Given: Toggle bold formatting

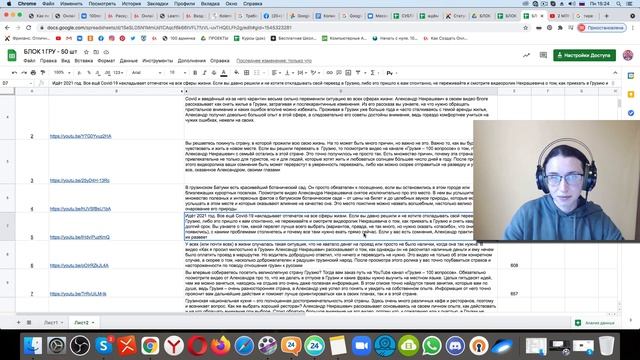Looking at the screenshot, I should 195,73.
